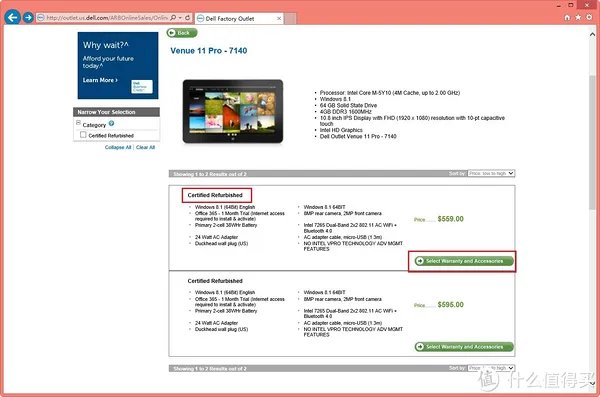Viewport: 600px width, 397px height.
Task: Collapse the Category filter section
Action: coord(78,123)
